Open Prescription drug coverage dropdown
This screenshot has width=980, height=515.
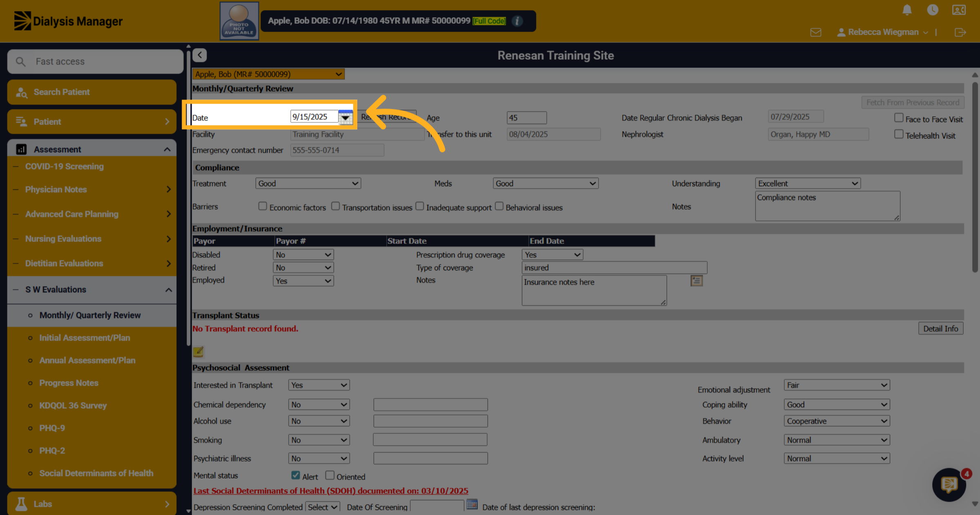coord(552,255)
